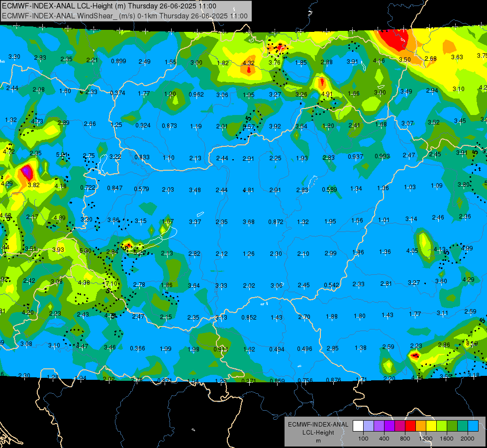Click the magenta legend swatch
This screenshot has width=487, height=448.
[x=400, y=426]
